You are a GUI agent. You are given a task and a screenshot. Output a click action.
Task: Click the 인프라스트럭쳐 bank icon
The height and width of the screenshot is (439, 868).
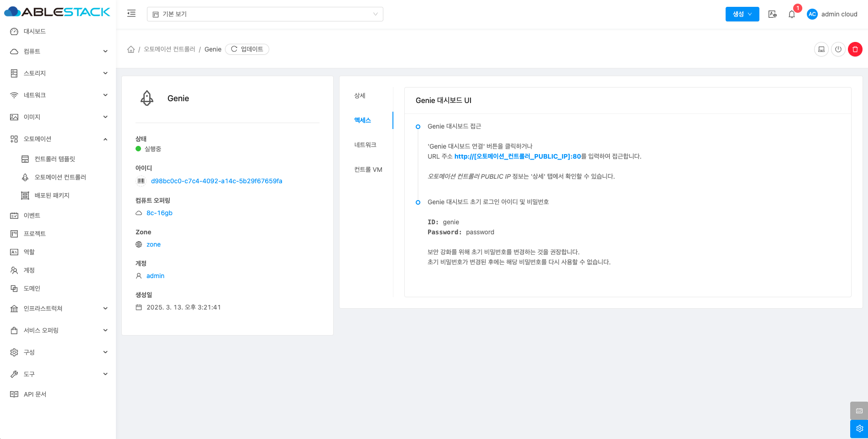tap(14, 309)
